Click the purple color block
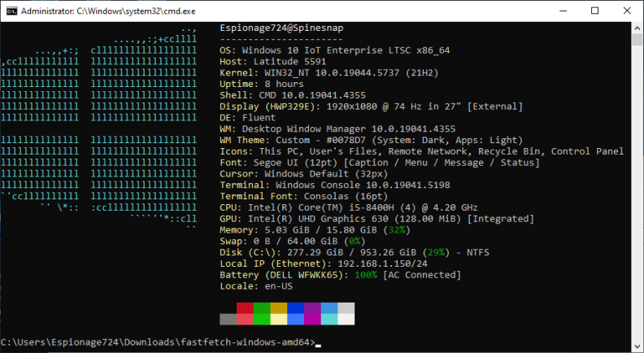The height and width of the screenshot is (353, 644). 312,308
